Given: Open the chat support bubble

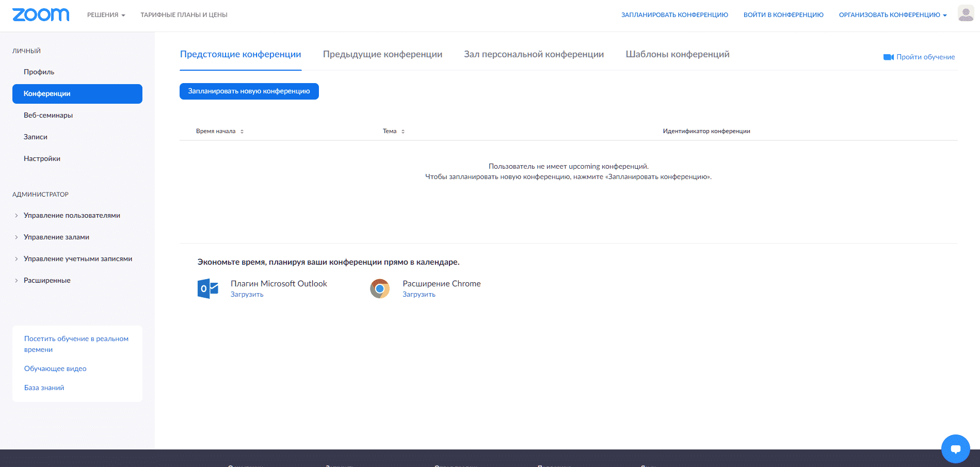Looking at the screenshot, I should (x=955, y=449).
